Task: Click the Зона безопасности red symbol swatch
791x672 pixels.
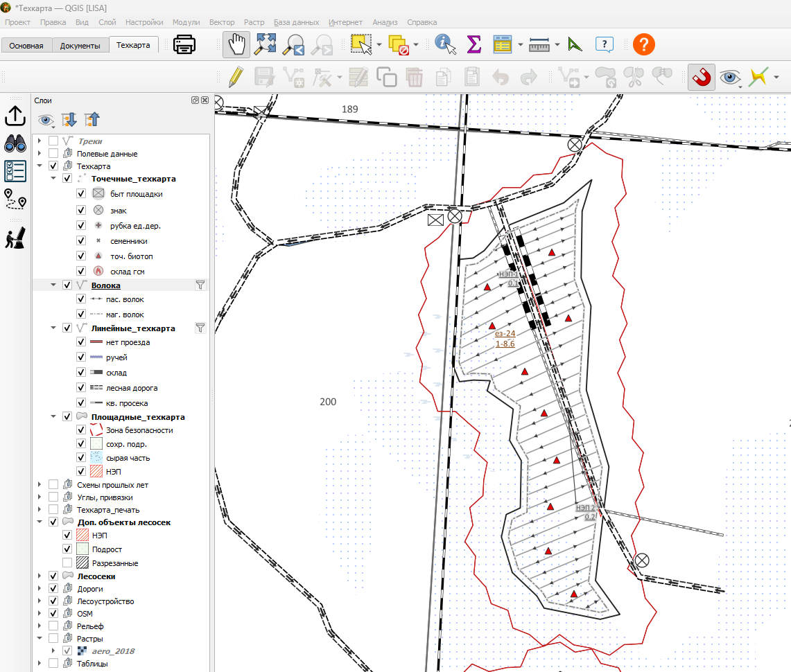Action: (96, 430)
